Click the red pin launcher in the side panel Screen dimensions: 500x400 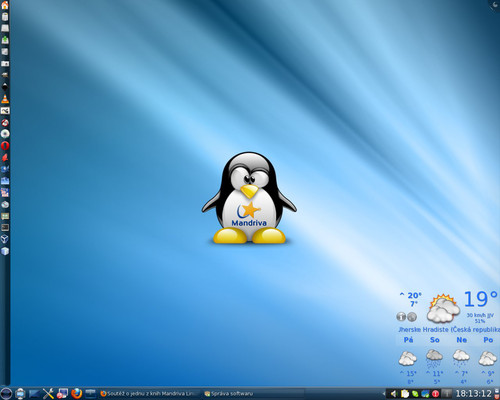pyautogui.click(x=5, y=157)
